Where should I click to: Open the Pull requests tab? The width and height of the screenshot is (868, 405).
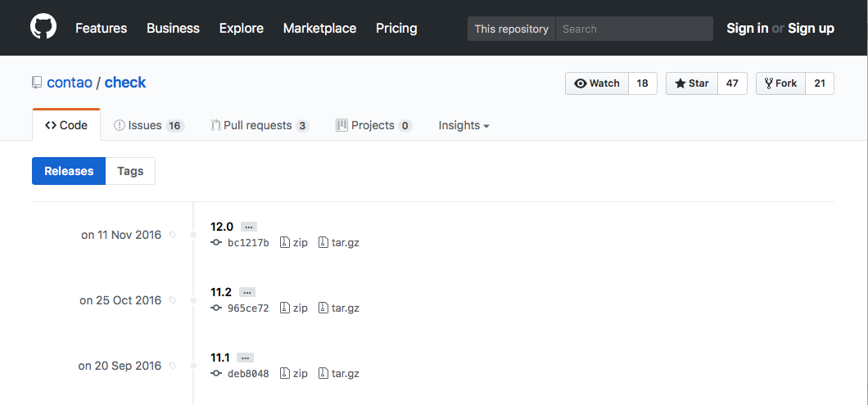point(260,126)
